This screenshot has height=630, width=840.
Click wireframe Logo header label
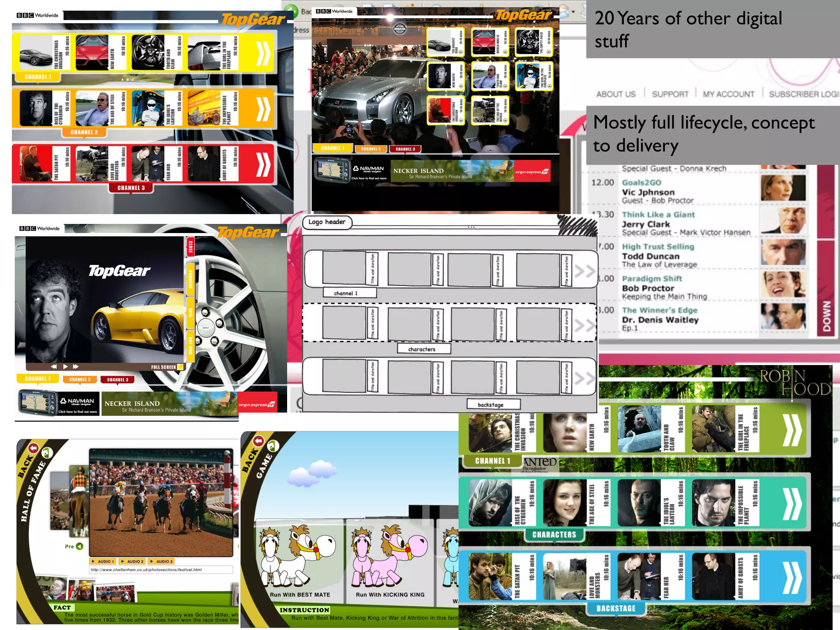(327, 222)
